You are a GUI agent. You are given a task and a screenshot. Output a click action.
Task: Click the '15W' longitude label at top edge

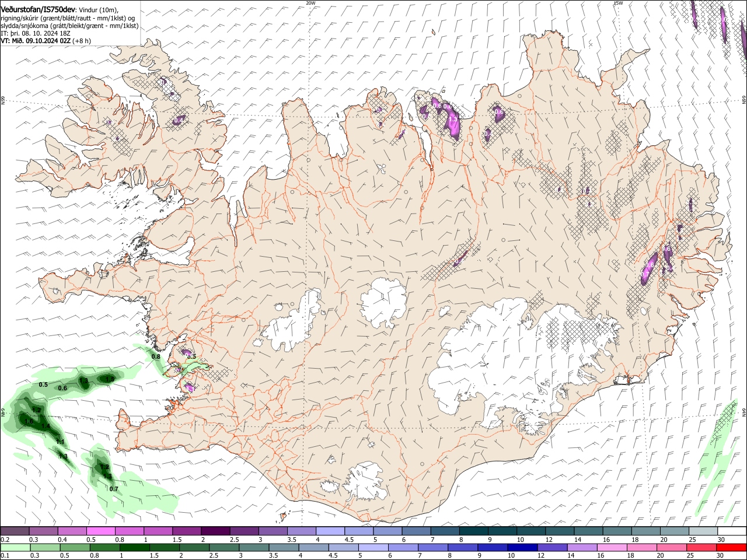point(617,3)
